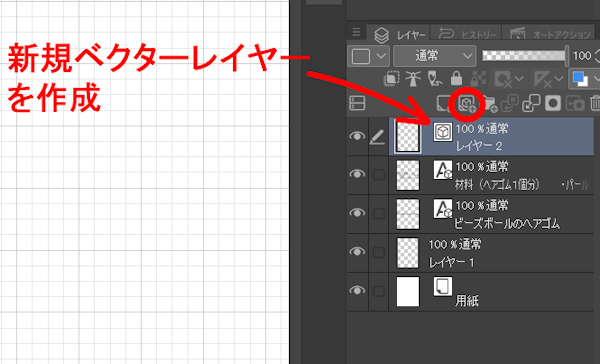Expand the layer color blue swatch dropdown
Viewport: 600px width, 364px height.
click(x=584, y=78)
